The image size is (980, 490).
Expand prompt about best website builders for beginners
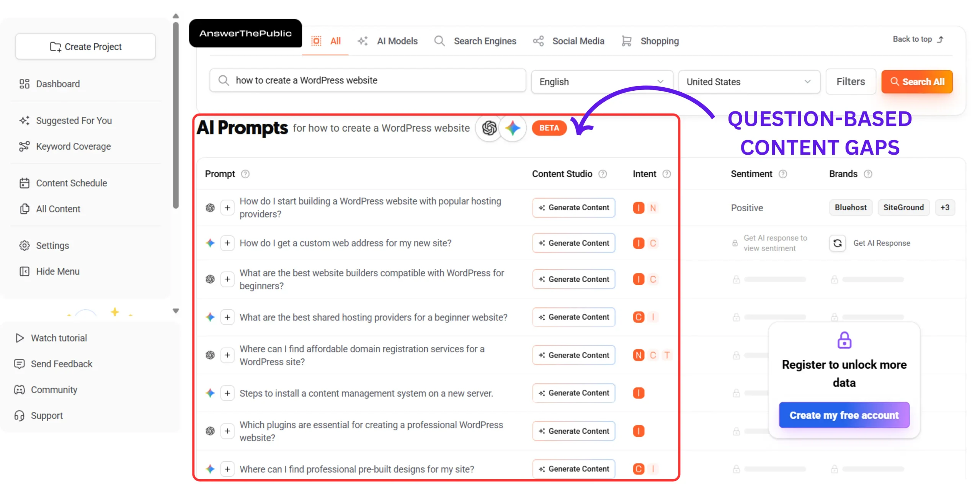227,279
